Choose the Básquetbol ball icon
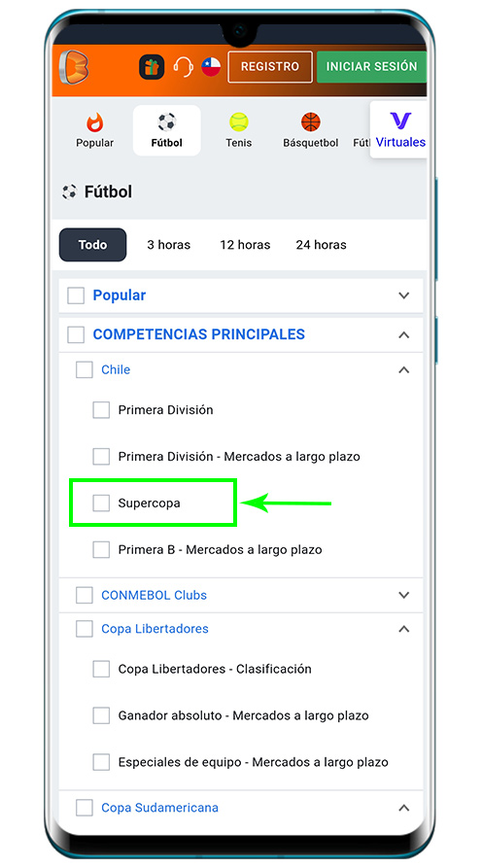This screenshot has height=868, width=482. coord(310,122)
